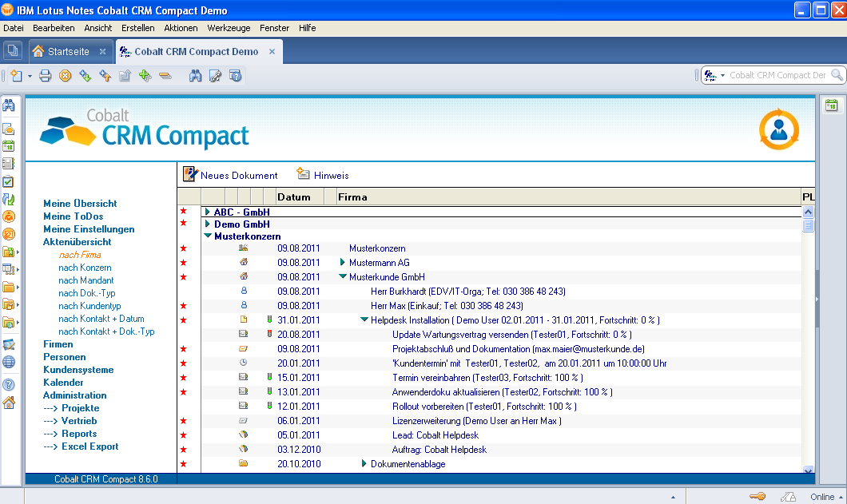Click the yellow minus Collapse All toolbar icon
The height and width of the screenshot is (504, 847).
click(x=165, y=76)
